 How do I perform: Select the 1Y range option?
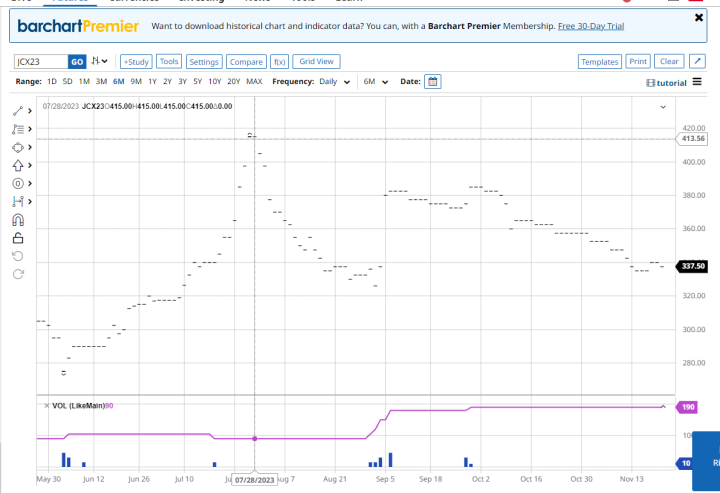coord(152,82)
